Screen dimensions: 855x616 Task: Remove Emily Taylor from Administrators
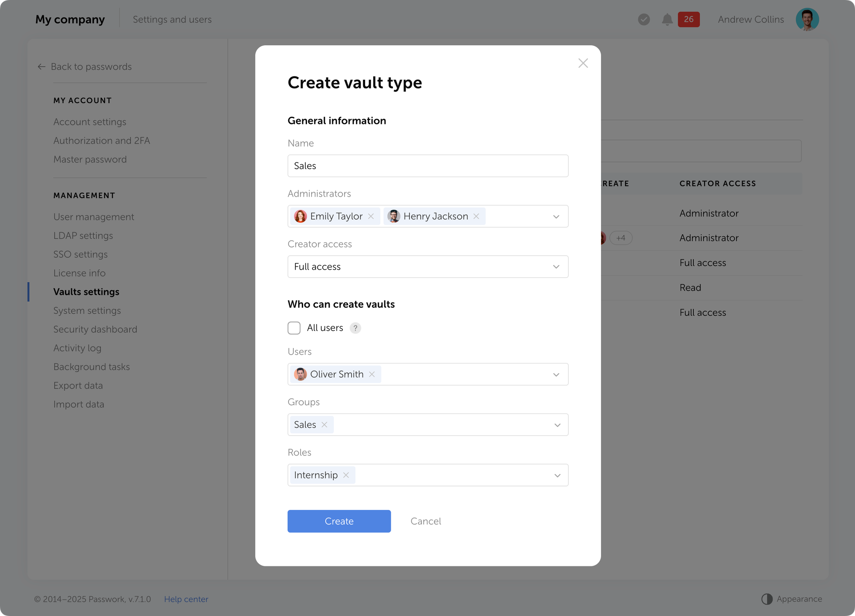coord(371,216)
